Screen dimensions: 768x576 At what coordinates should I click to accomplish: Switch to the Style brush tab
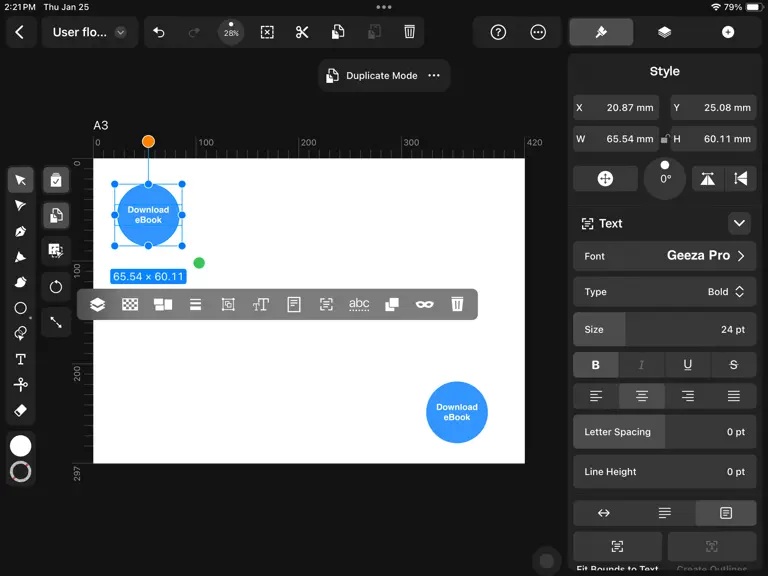601,32
